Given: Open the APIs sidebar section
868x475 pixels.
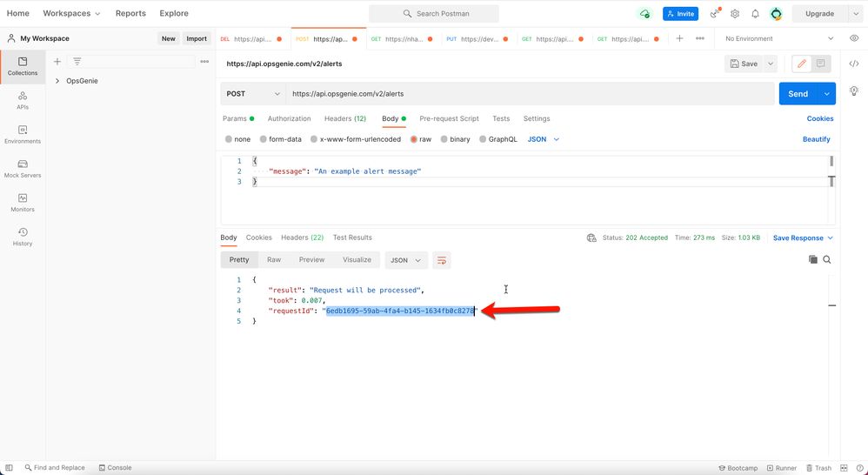Looking at the screenshot, I should tap(23, 101).
